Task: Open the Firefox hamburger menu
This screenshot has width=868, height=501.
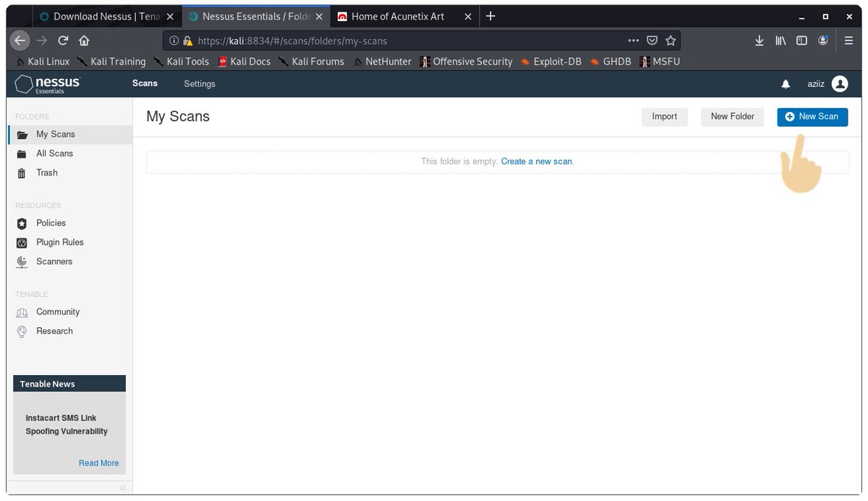Action: [849, 41]
